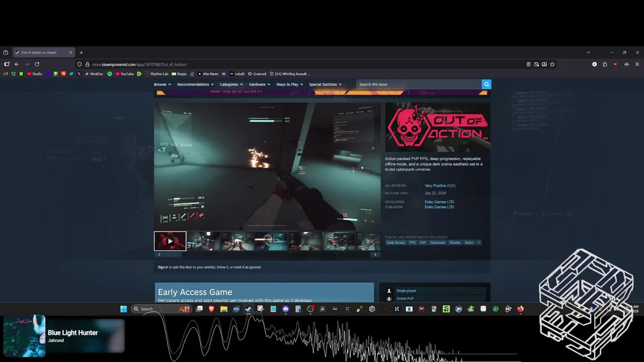The image size is (644, 362).
Task: Go back with browser back arrow
Action: (17, 64)
